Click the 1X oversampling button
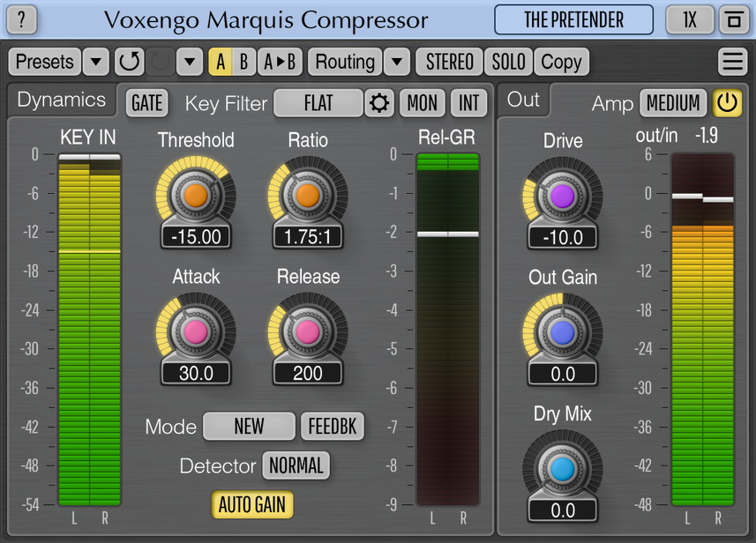Screen dimensions: 756x543 [x=689, y=19]
